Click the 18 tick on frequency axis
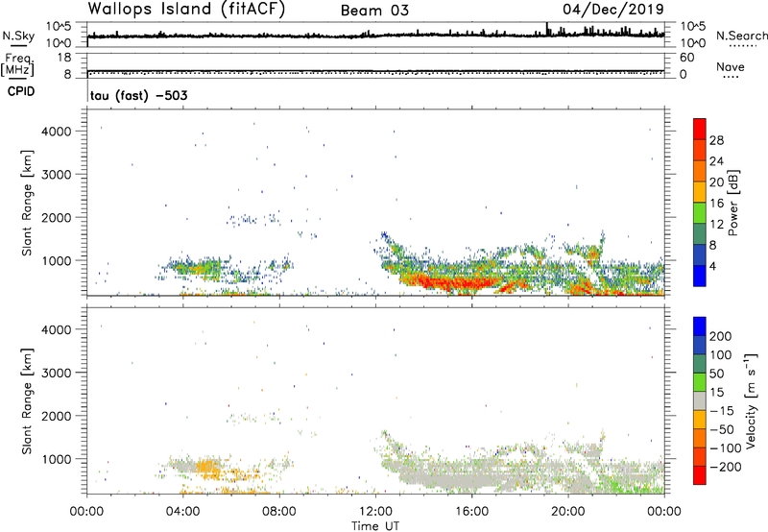 pyautogui.click(x=64, y=58)
